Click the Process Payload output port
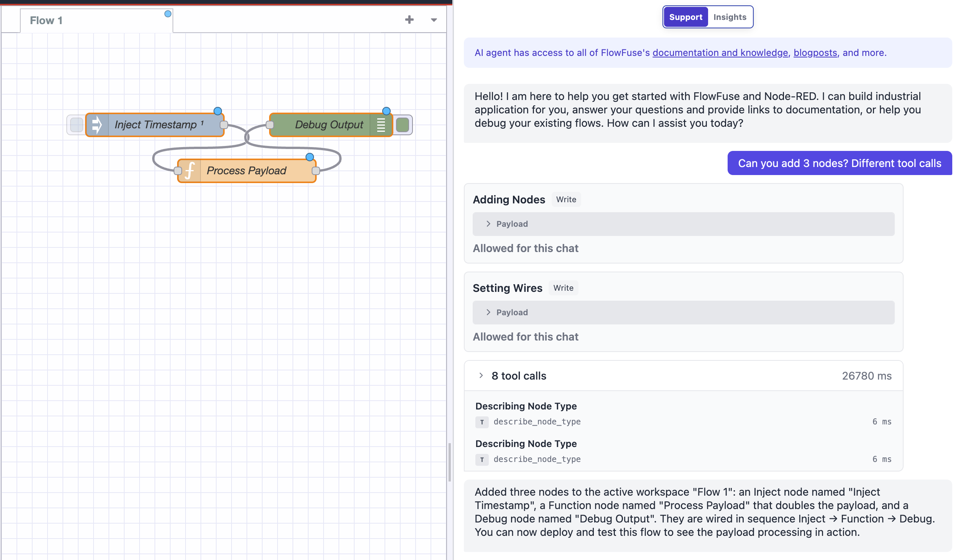The height and width of the screenshot is (560, 963). coord(316,171)
